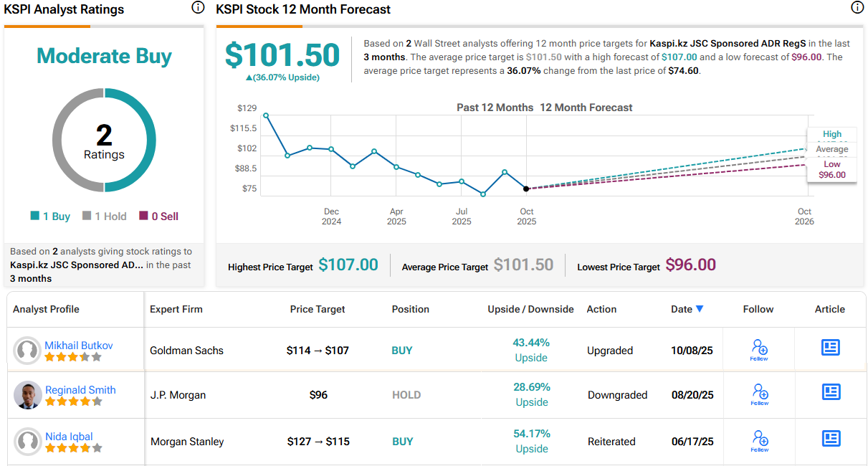This screenshot has height=466, width=868.
Task: Click the Price Target column header
Action: point(318,310)
